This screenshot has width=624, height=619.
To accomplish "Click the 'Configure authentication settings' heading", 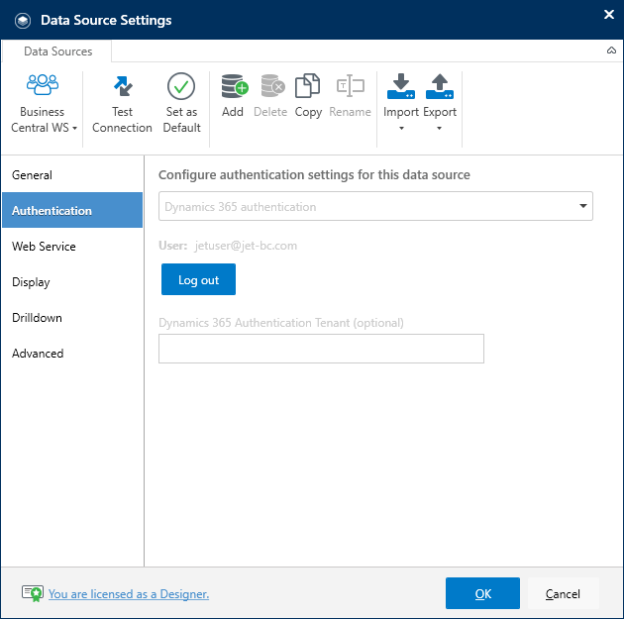I will click(x=314, y=175).
